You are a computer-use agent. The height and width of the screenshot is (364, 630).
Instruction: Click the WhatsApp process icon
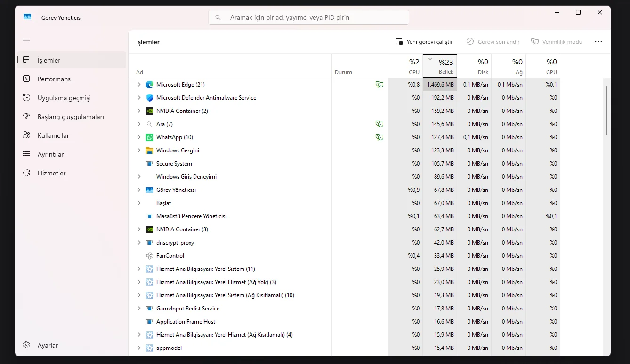tap(150, 137)
